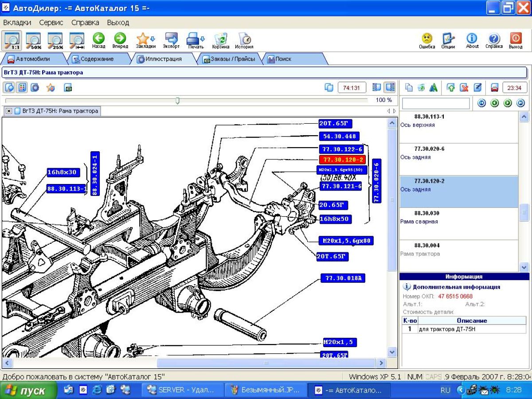This screenshot has height=399, width=532.
Task: Click the Ошибка (Error) report icon
Action: 427,39
